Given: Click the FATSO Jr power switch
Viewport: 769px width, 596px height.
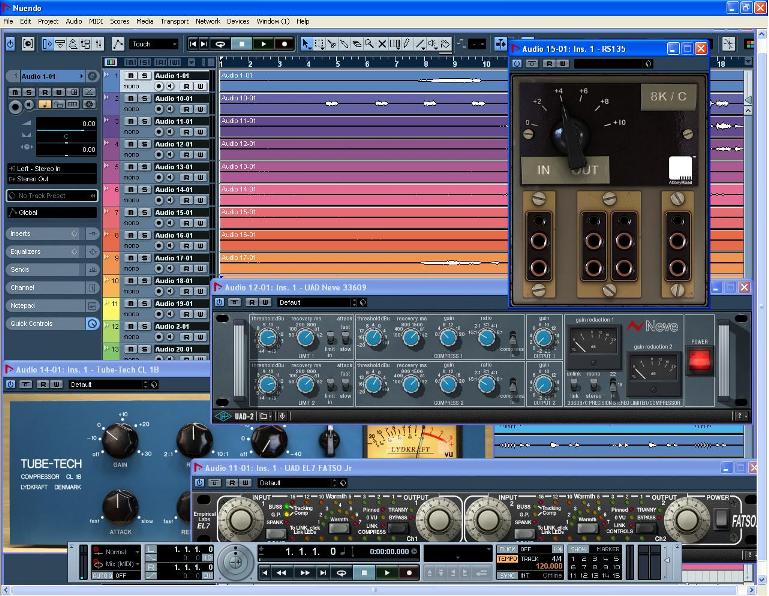Looking at the screenshot, I should pyautogui.click(x=721, y=519).
